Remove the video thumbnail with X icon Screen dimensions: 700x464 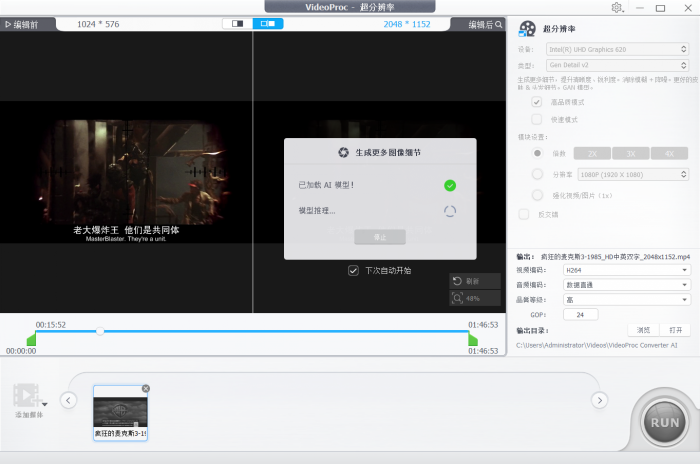(146, 389)
